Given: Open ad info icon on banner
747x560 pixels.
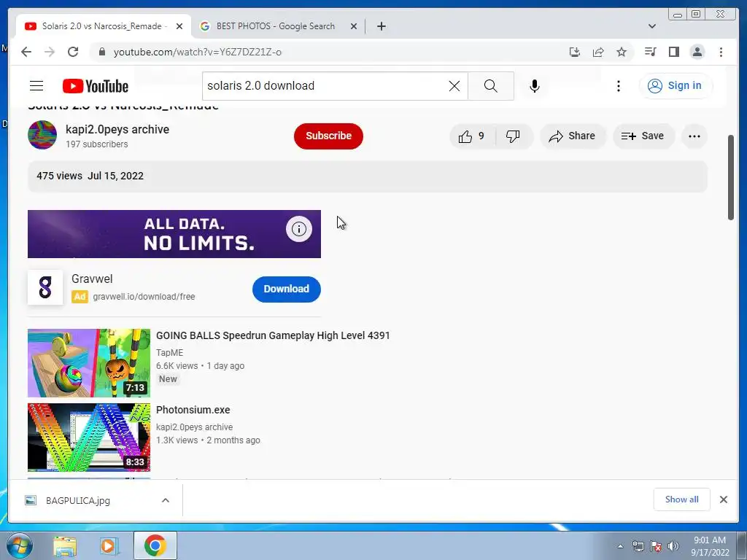Looking at the screenshot, I should (x=298, y=229).
